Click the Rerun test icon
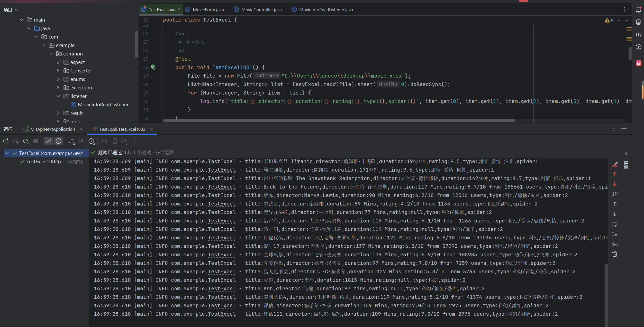The image size is (644, 327). (x=6, y=141)
